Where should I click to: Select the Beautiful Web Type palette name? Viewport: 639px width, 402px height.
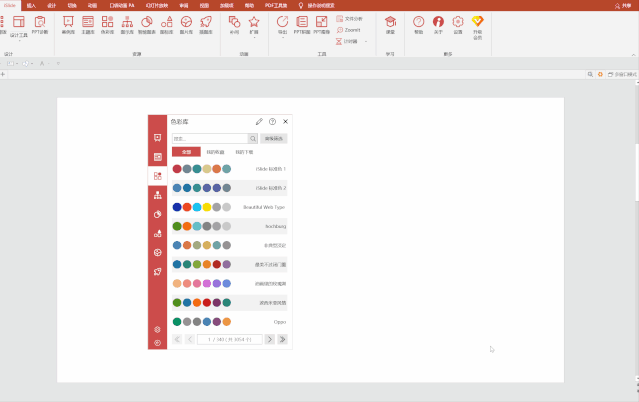(264, 207)
